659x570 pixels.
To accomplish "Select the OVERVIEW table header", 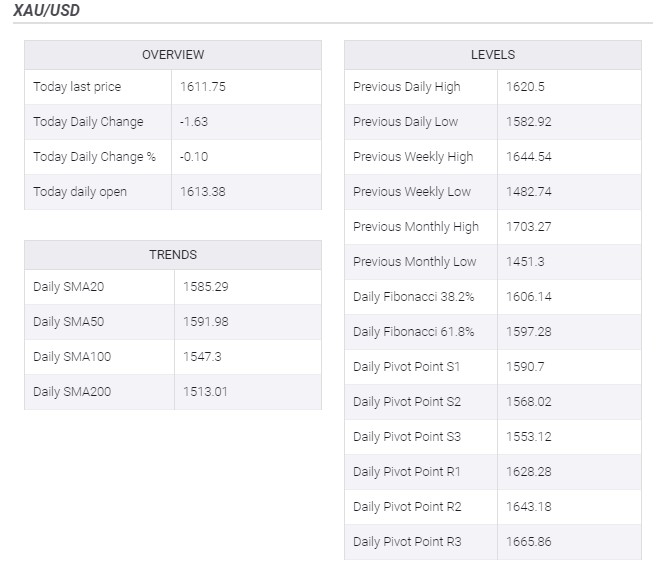I will click(173, 55).
